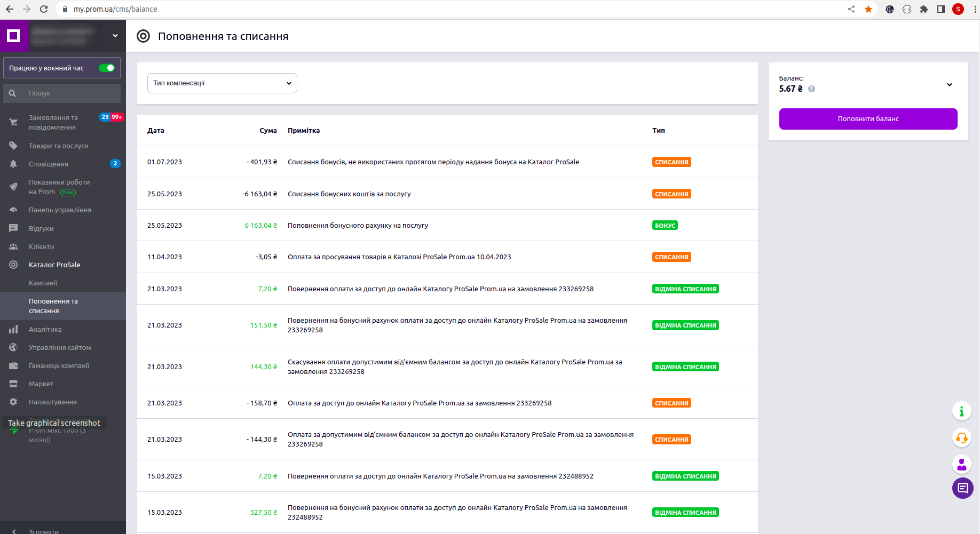Open Гаманець компанії menu item
Viewport: 980px width, 534px height.
coord(59,366)
